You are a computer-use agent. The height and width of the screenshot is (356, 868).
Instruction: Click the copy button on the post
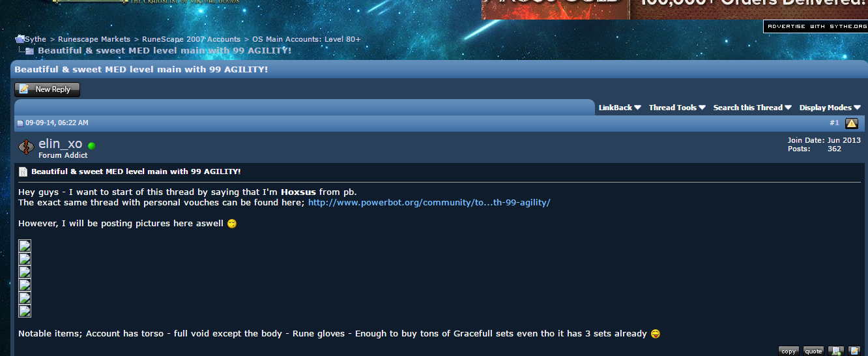coord(788,351)
